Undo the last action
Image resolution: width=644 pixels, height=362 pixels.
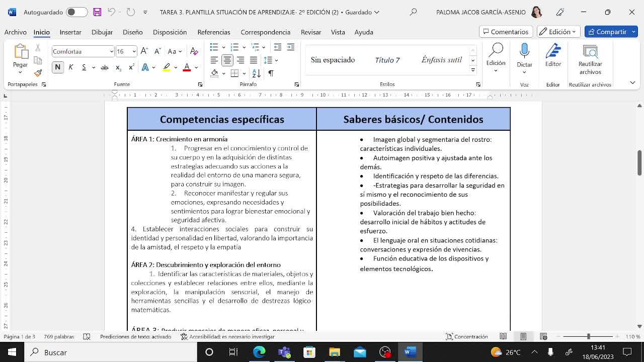pyautogui.click(x=112, y=12)
